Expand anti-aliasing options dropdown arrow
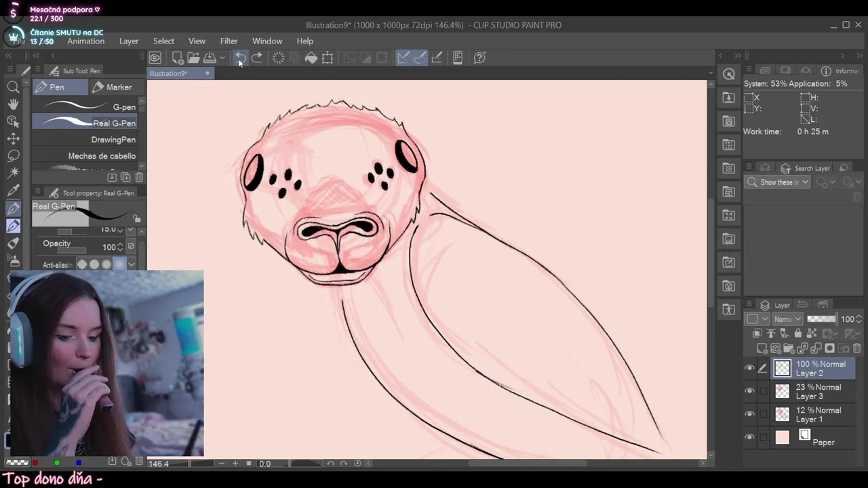Viewport: 868px width, 488px height. coord(131,264)
